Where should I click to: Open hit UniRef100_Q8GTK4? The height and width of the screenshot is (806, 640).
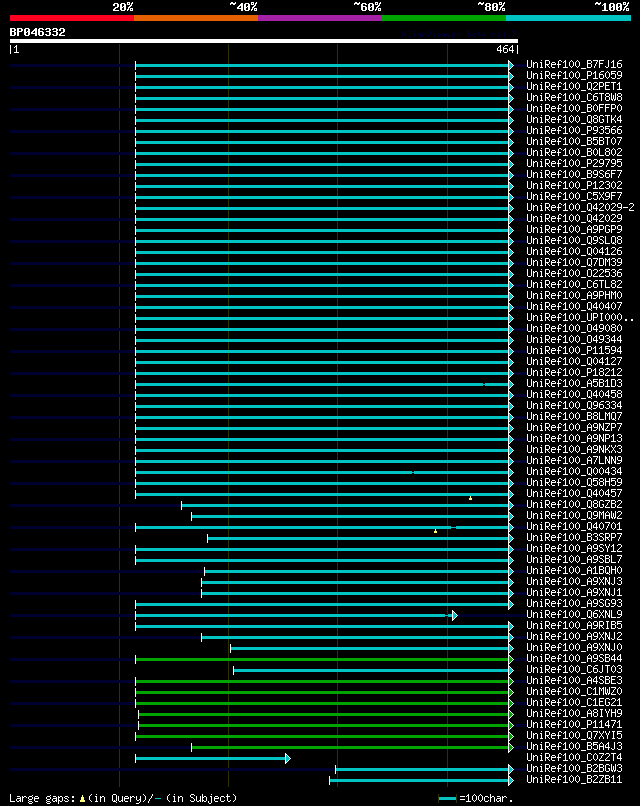click(x=574, y=119)
